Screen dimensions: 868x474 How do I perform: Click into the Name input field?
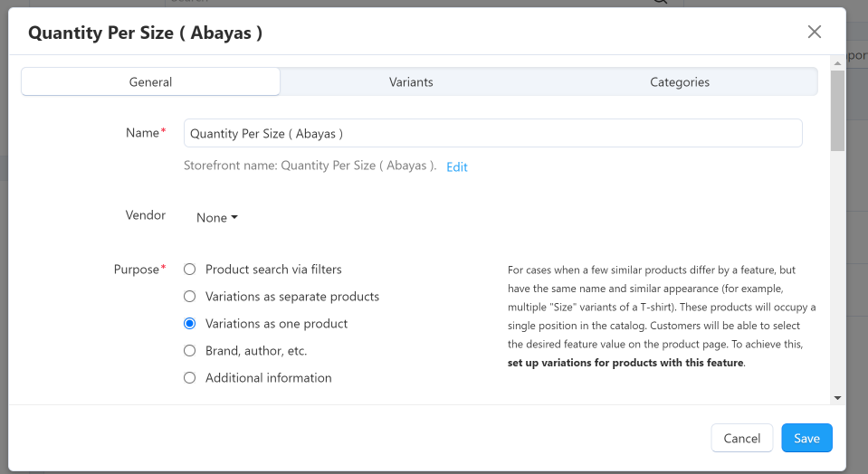point(492,133)
